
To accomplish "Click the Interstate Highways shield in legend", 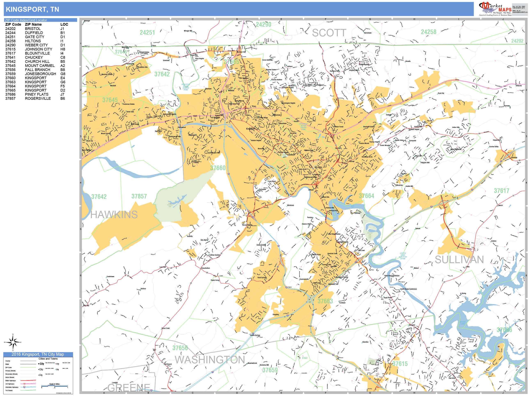I will click(25, 387).
